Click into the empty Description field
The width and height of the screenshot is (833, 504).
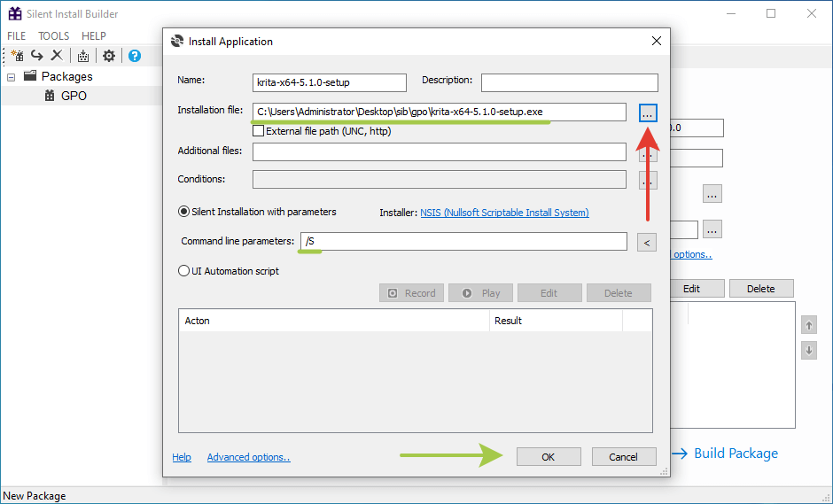tap(570, 82)
